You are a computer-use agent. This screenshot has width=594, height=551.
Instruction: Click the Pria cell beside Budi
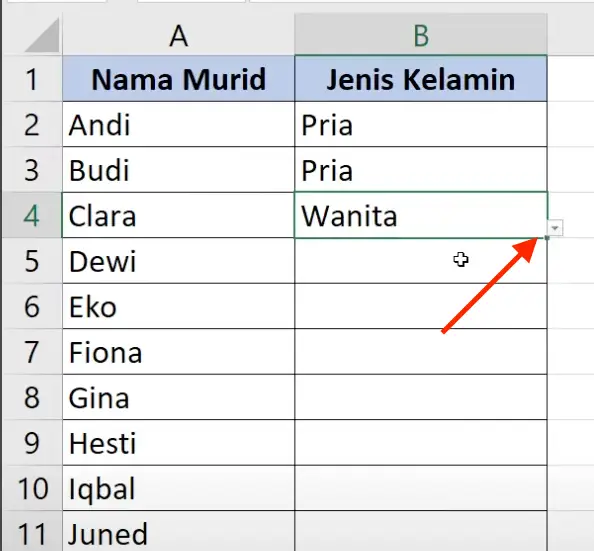point(420,170)
